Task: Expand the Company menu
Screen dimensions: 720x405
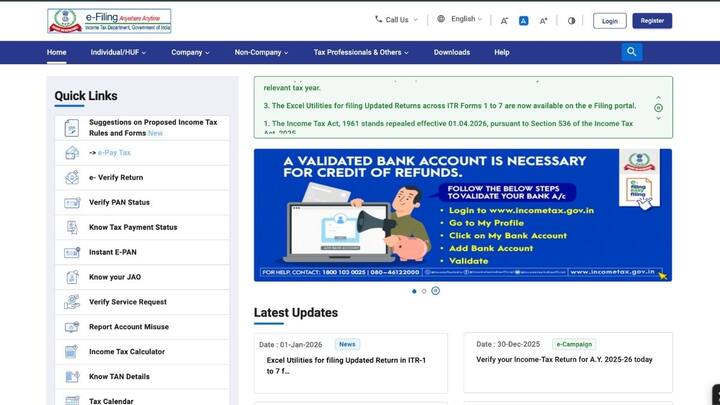Action: coord(190,52)
